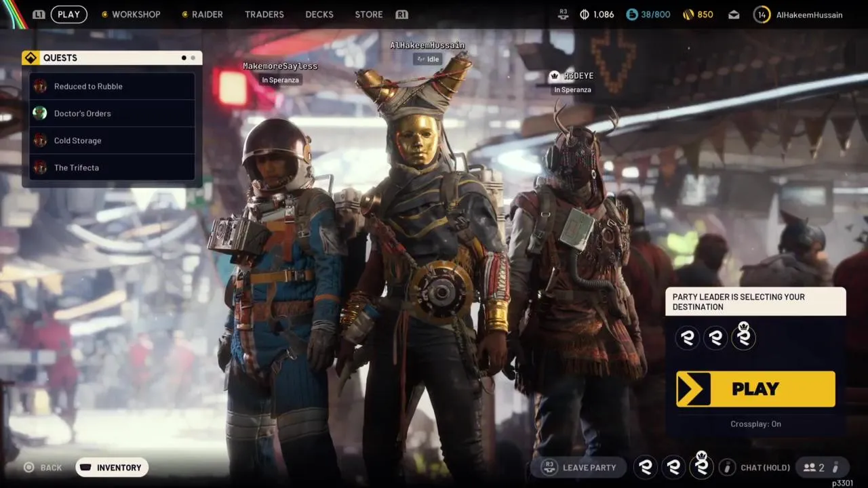Click the circle icon beside BACK
This screenshot has width=868, height=488.
click(28, 468)
